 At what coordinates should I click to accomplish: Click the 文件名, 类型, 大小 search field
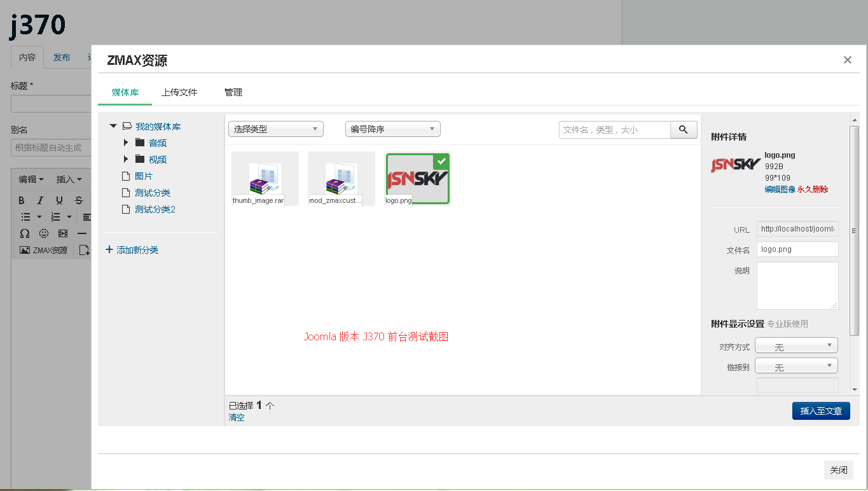615,130
